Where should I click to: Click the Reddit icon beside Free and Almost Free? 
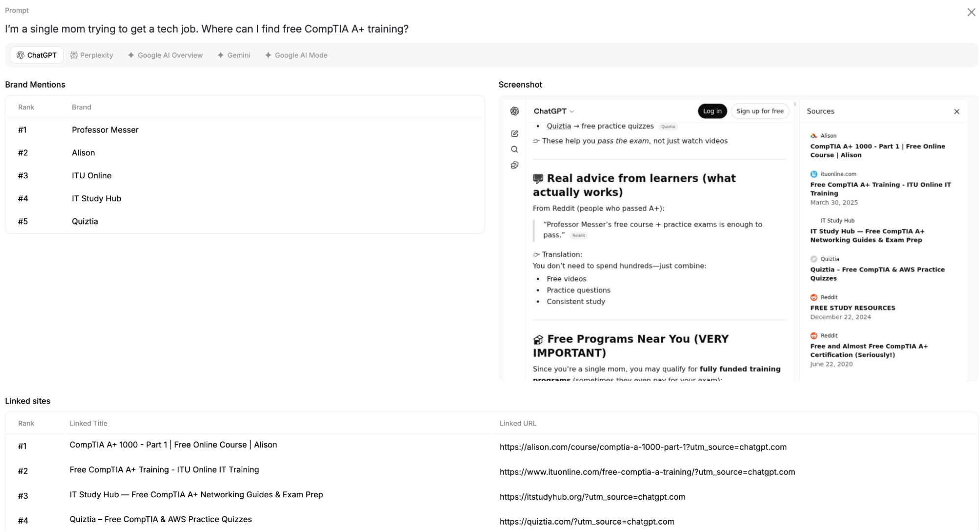814,336
